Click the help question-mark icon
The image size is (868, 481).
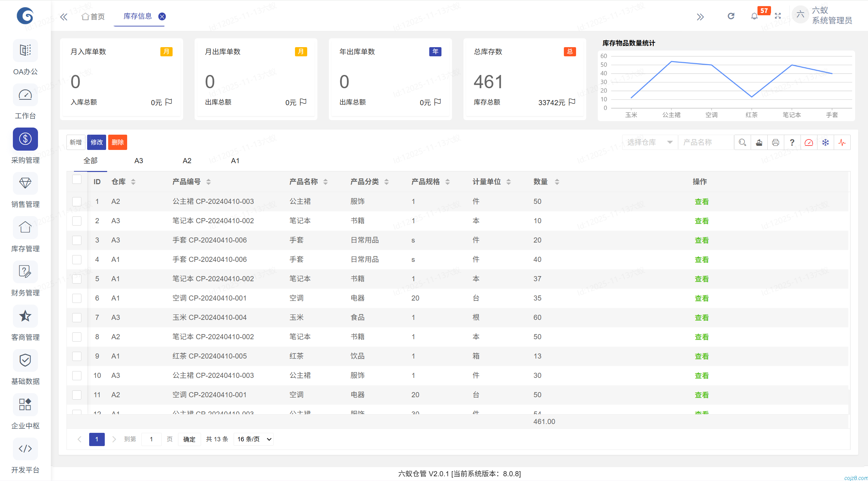tap(792, 142)
